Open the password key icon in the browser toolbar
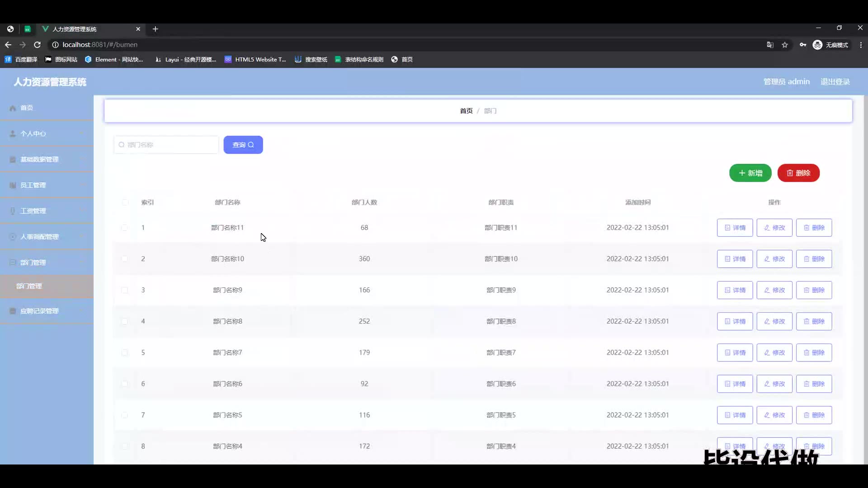Viewport: 868px width, 488px height. pos(802,45)
